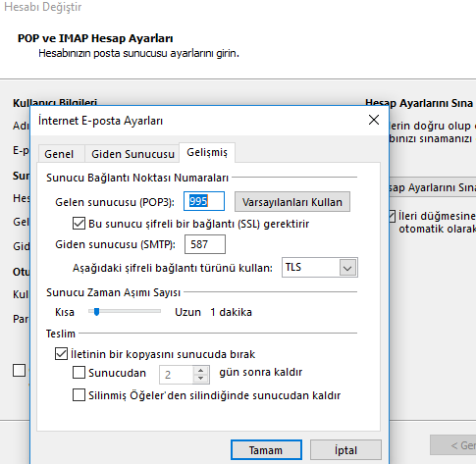Image resolution: width=476 pixels, height=464 pixels.
Task: Click the server timeout slider handle
Action: pyautogui.click(x=96, y=312)
